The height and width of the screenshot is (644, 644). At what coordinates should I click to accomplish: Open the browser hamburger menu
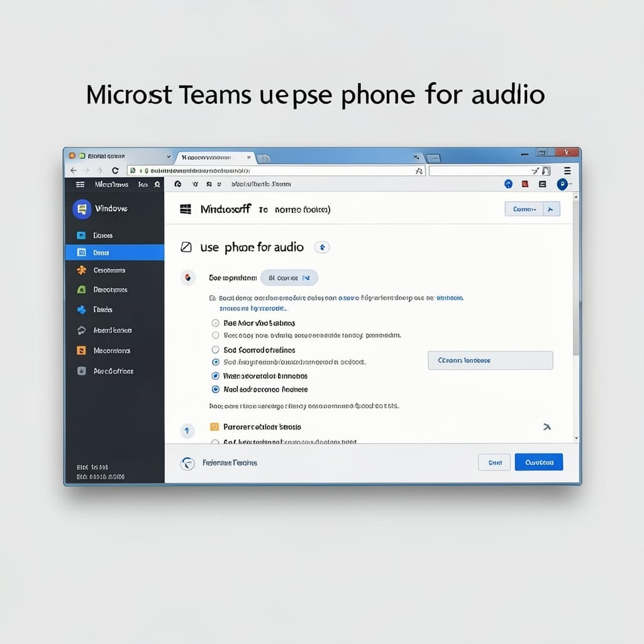coord(567,170)
